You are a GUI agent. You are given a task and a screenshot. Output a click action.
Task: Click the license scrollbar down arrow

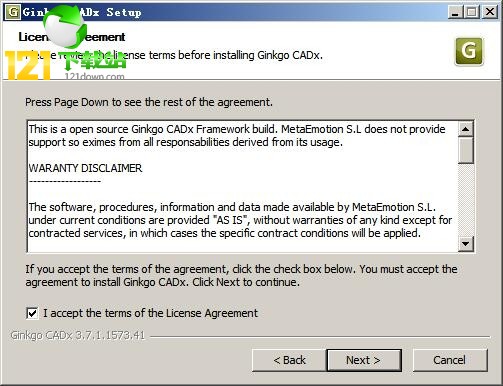(466, 244)
